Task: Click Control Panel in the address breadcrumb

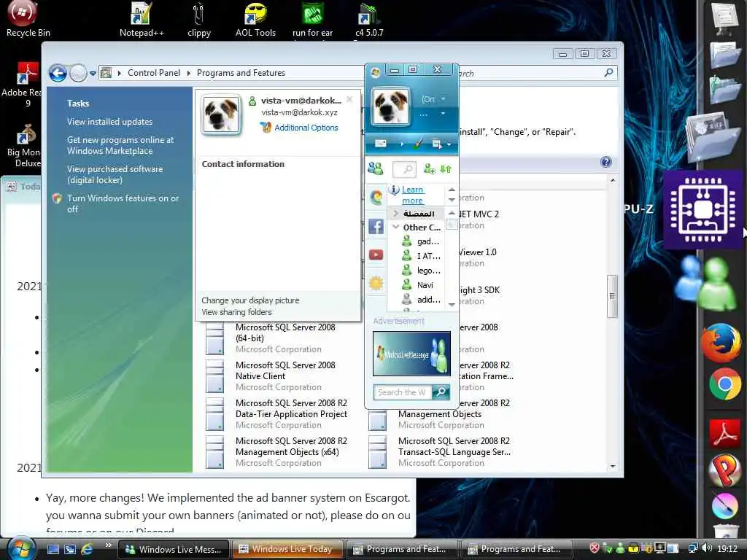Action: [x=154, y=73]
